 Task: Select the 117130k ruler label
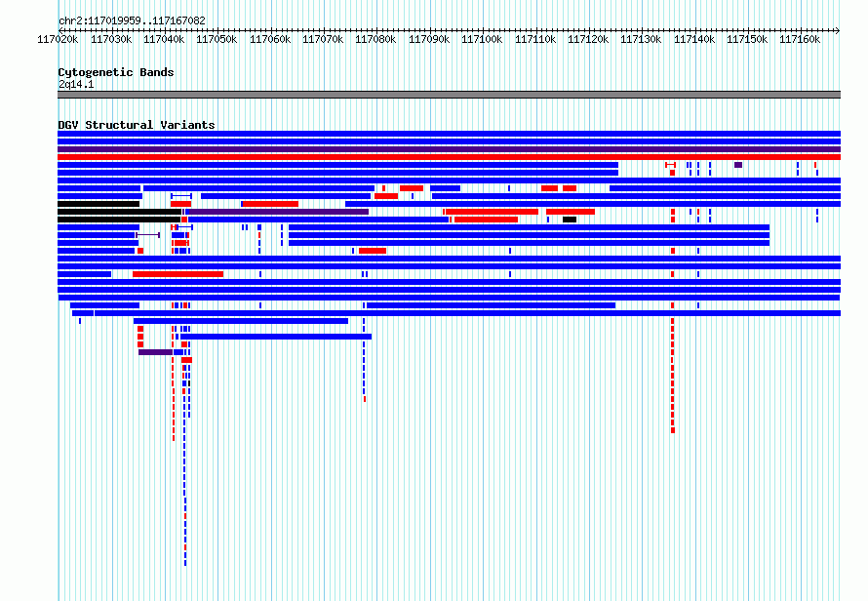point(641,40)
